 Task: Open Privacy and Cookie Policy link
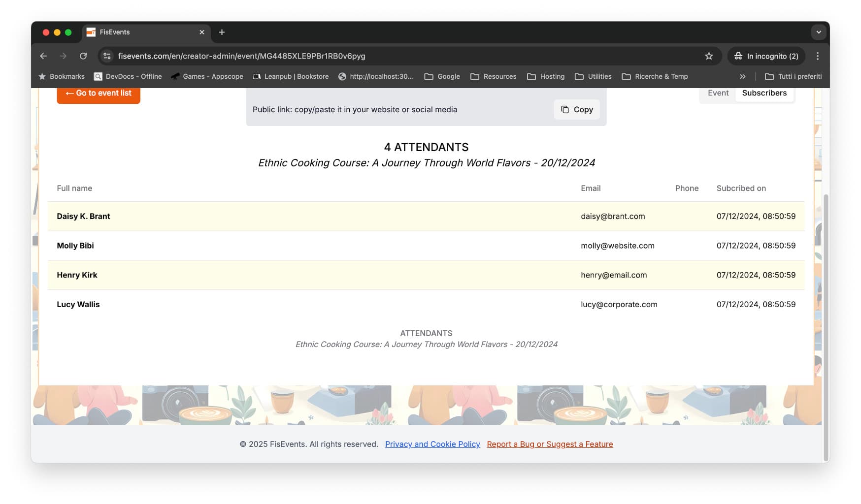coord(432,444)
